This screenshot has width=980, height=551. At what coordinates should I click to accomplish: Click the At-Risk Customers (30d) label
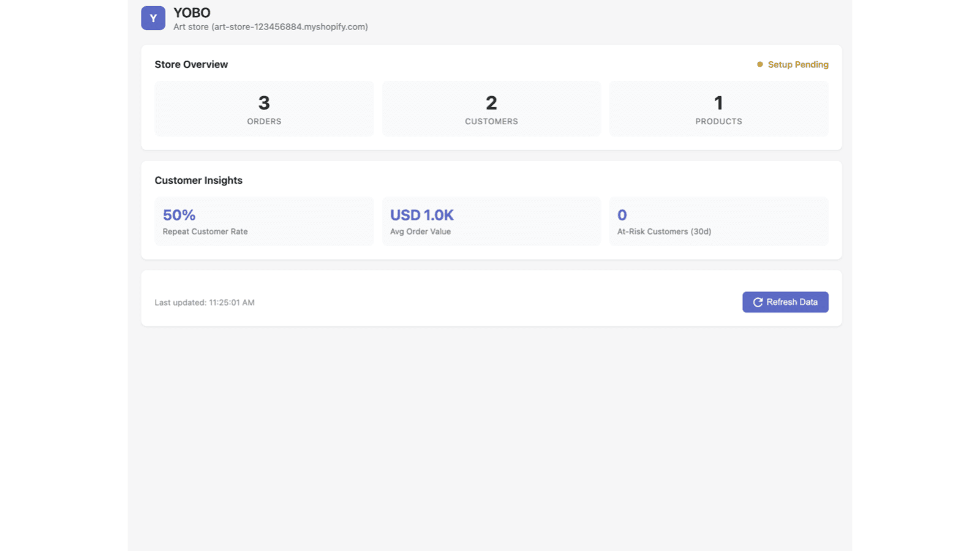pos(664,231)
